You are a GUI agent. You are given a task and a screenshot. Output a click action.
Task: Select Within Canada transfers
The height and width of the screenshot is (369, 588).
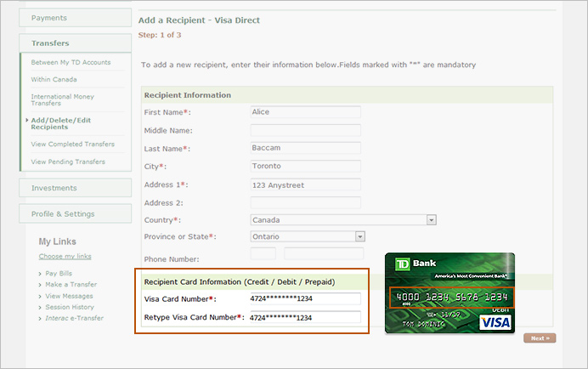coord(54,80)
